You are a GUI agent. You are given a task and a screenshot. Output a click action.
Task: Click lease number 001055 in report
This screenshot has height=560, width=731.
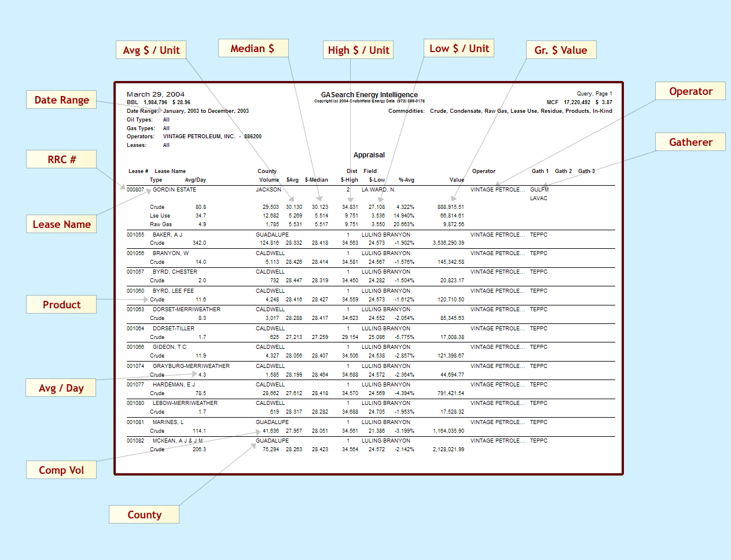point(135,235)
